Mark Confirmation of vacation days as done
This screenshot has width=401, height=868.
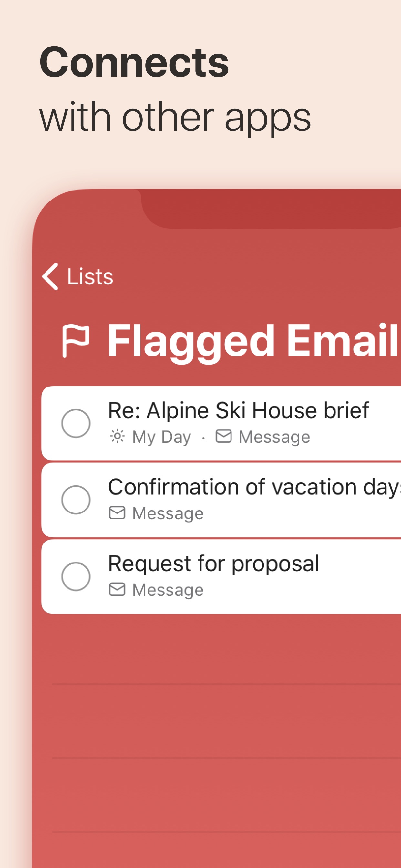(76, 500)
